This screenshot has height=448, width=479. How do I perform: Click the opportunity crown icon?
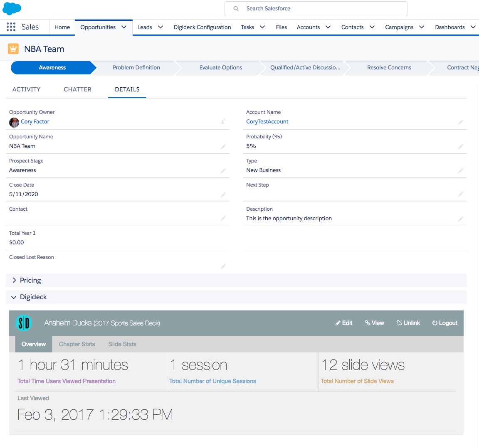(13, 49)
